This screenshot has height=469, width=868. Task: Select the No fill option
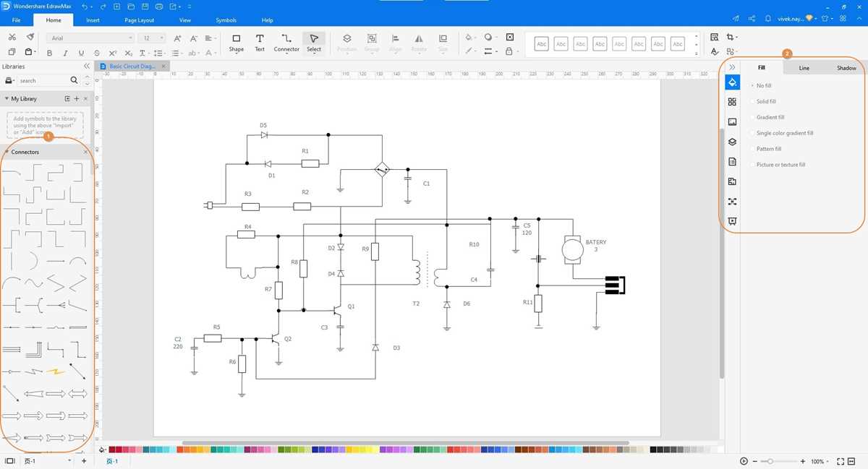point(764,85)
